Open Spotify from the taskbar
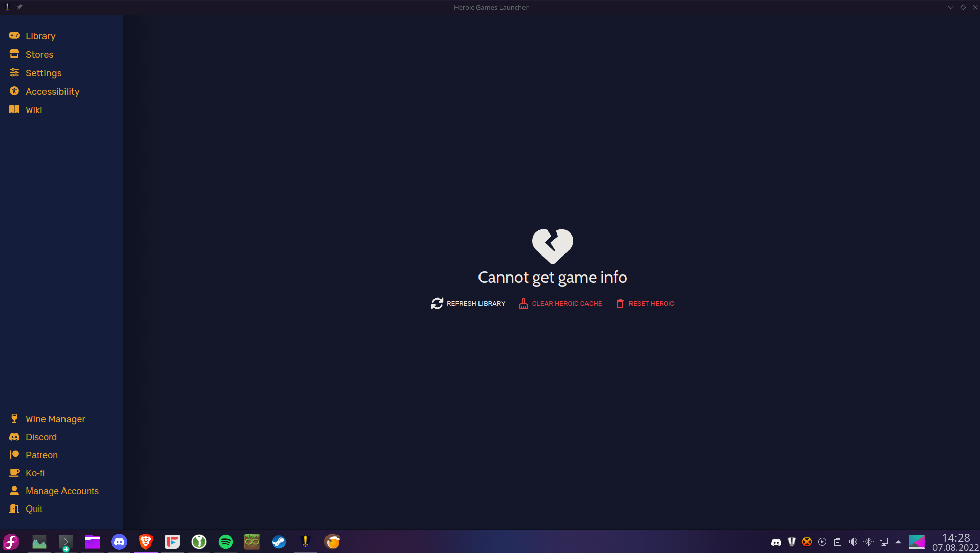This screenshot has width=980, height=553. click(x=225, y=542)
